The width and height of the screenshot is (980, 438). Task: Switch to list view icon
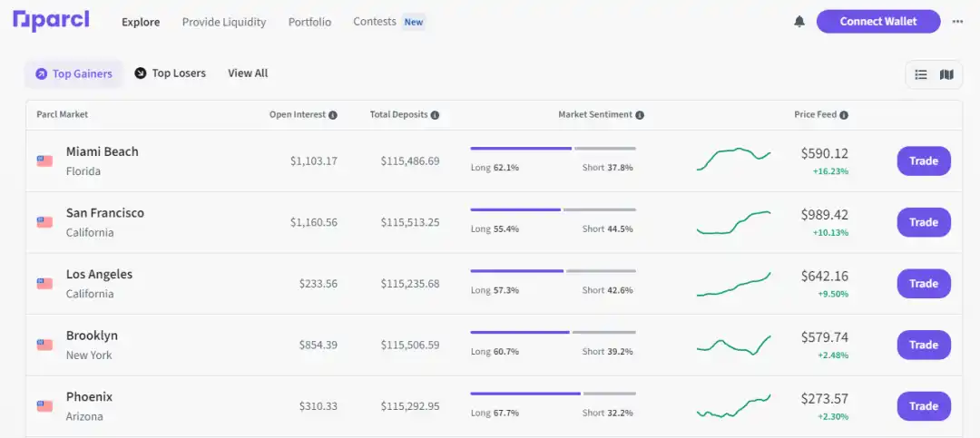point(921,74)
